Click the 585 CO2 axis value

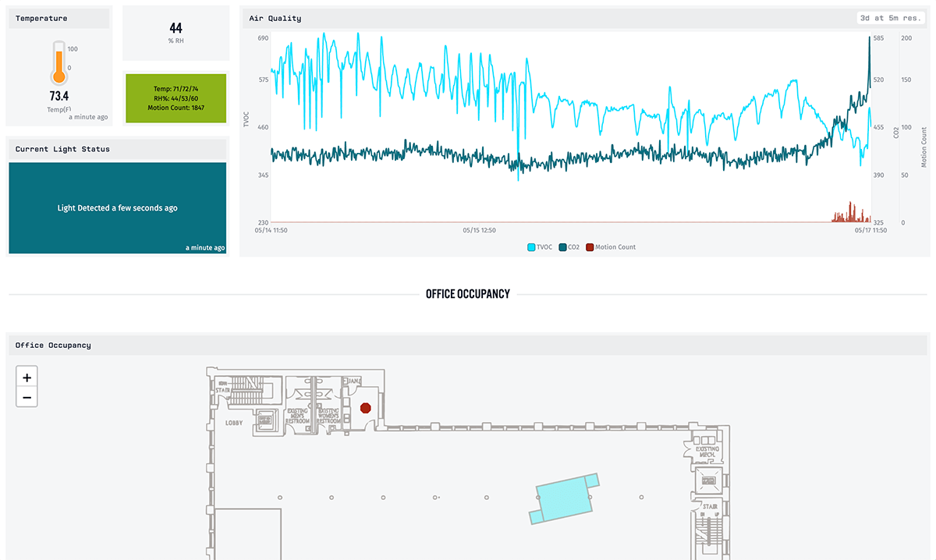pos(879,38)
